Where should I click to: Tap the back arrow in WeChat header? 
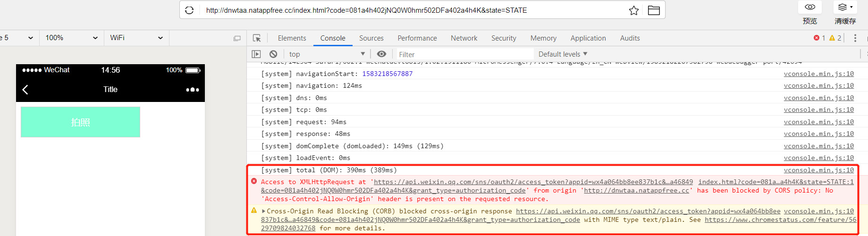coord(25,90)
